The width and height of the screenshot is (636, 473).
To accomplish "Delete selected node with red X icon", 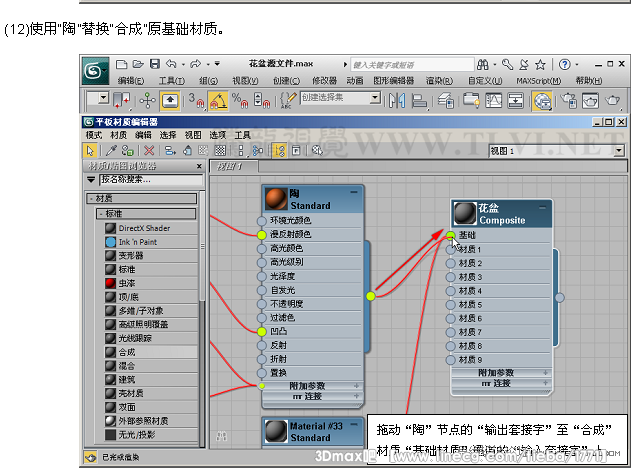I will 149,150.
